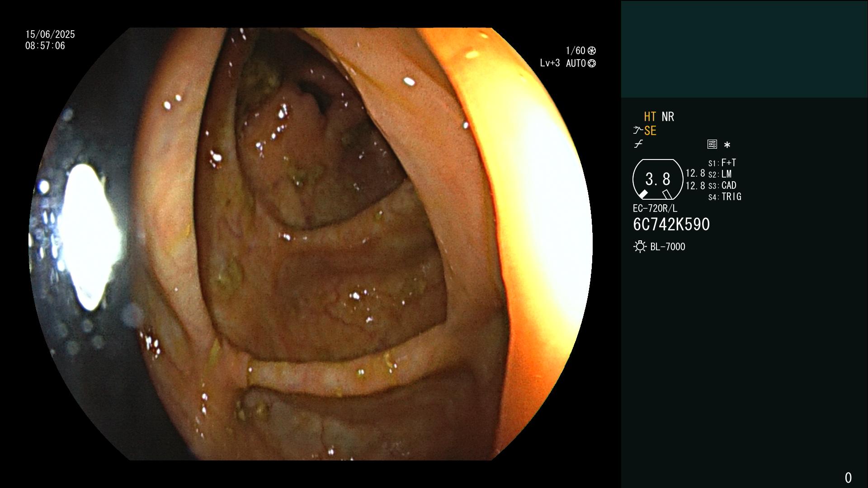
Task: Click the iris icon beside AUTO
Action: [592, 63]
